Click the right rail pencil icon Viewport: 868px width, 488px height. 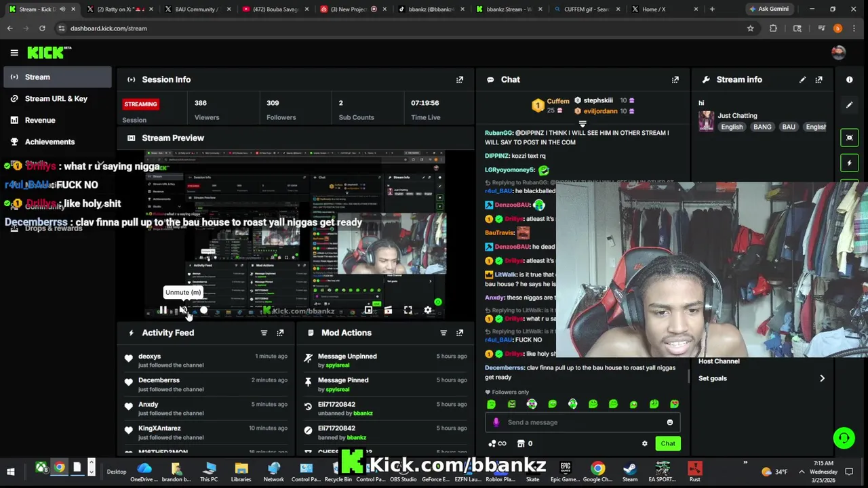point(850,105)
